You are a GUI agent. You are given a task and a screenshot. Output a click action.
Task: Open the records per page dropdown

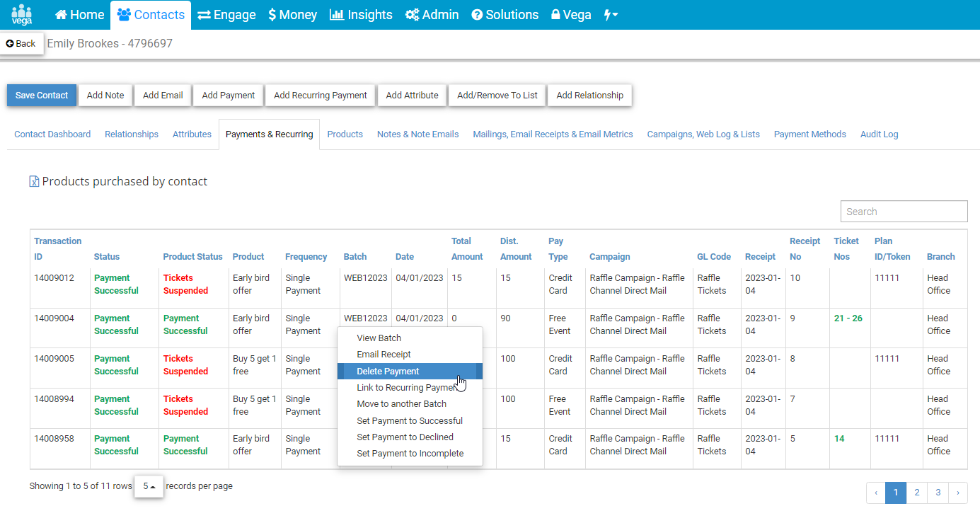(149, 486)
